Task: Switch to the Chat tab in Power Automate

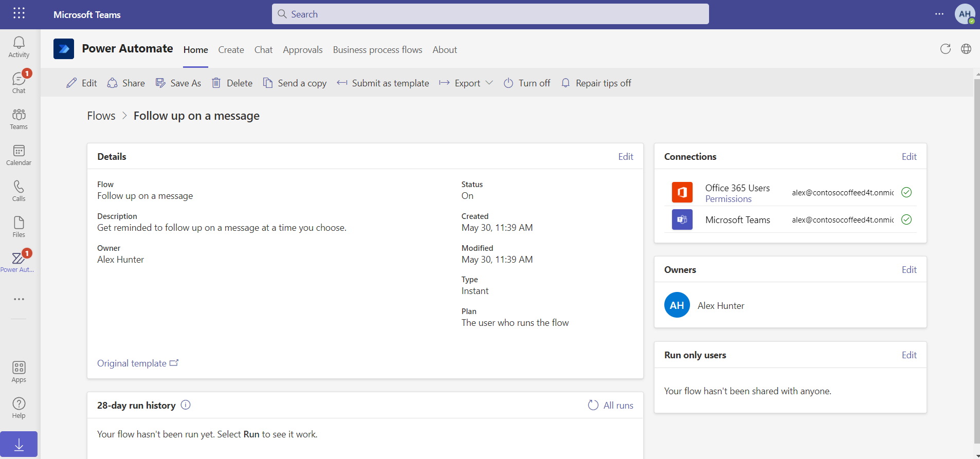Action: (x=263, y=50)
